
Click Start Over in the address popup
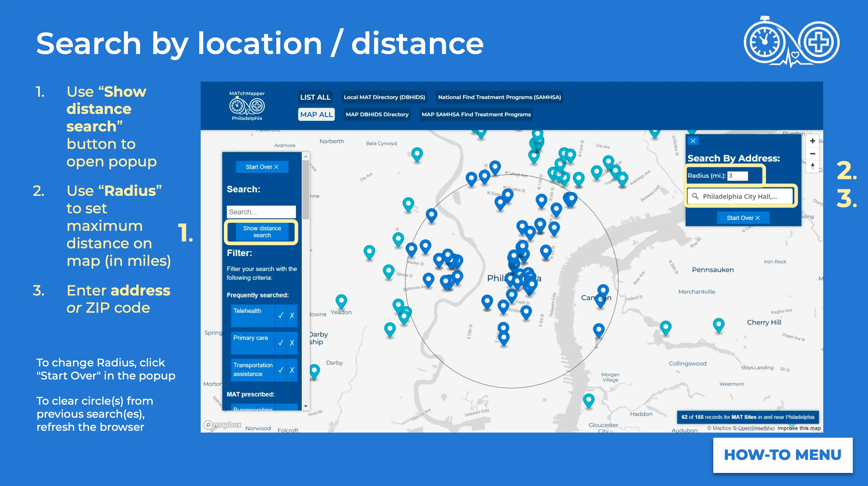pyautogui.click(x=743, y=218)
